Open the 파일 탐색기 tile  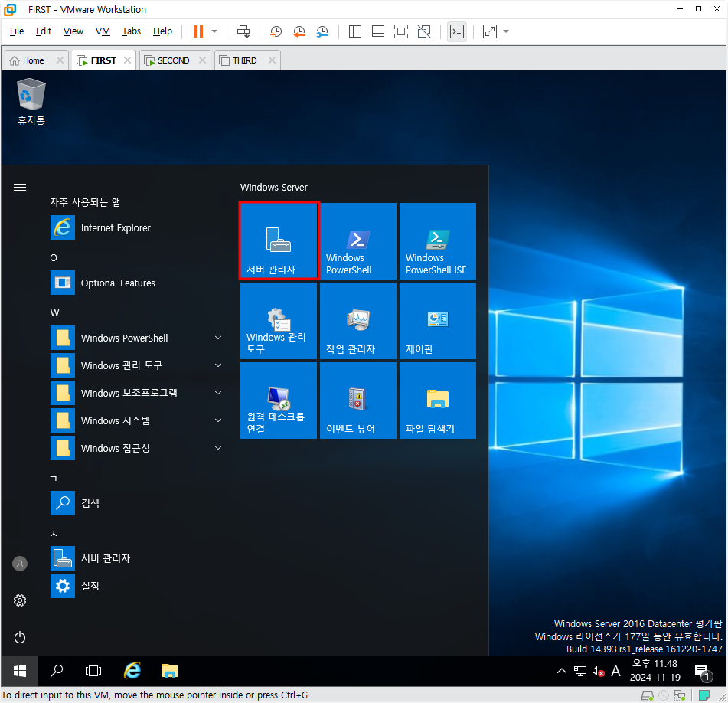(x=438, y=401)
